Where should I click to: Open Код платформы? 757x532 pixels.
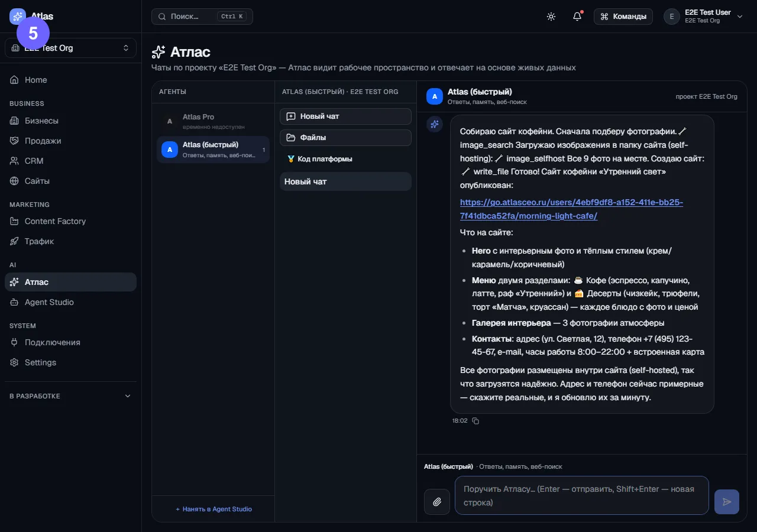coord(319,159)
